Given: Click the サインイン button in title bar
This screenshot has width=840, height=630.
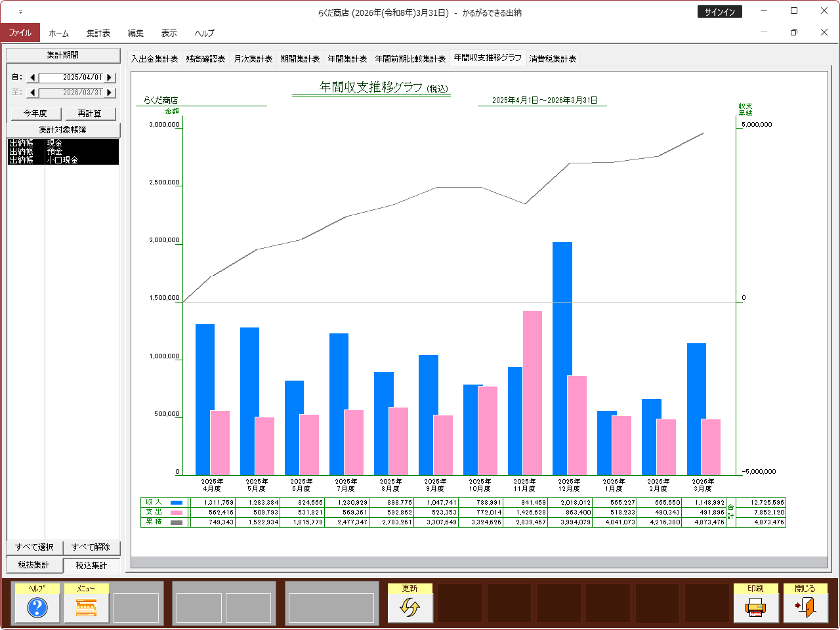Looking at the screenshot, I should (x=719, y=12).
